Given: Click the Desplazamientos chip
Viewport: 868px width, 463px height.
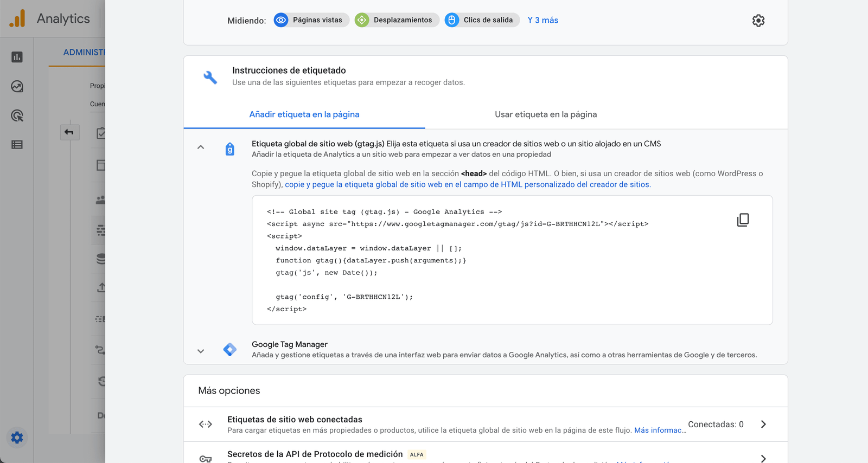Looking at the screenshot, I should (396, 20).
